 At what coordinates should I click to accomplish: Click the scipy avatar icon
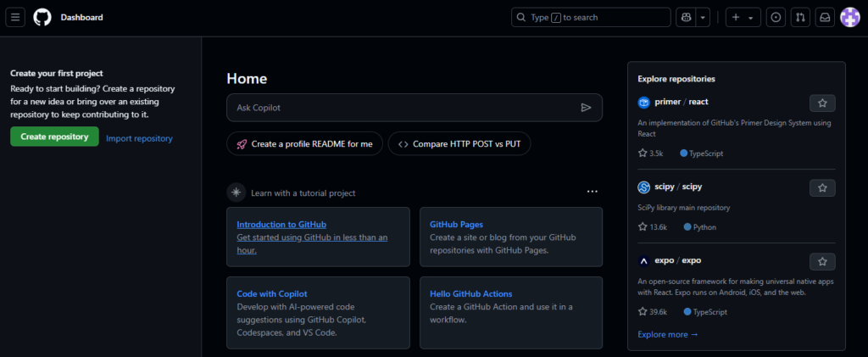(644, 187)
